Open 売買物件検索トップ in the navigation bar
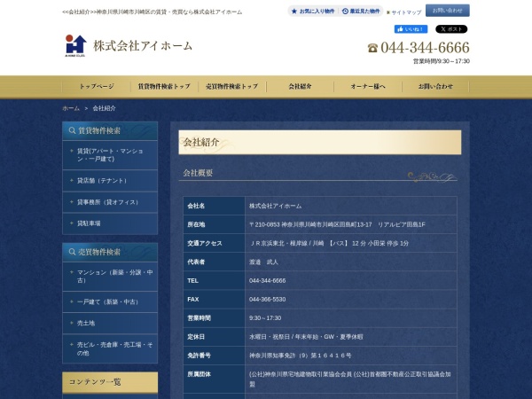 click(232, 87)
